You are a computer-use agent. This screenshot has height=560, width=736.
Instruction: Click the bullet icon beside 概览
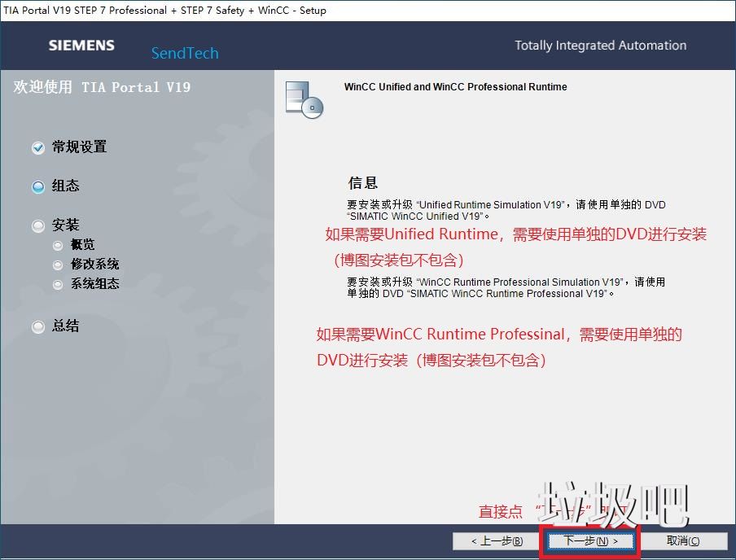(57, 244)
